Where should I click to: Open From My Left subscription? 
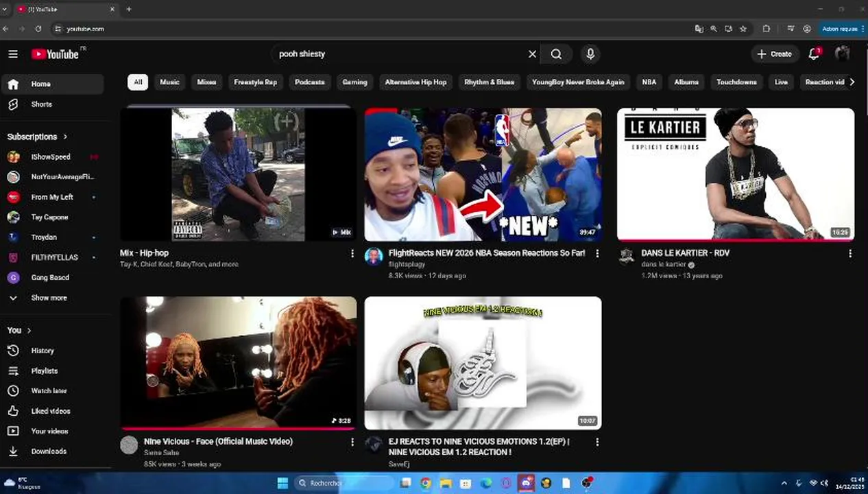click(53, 197)
